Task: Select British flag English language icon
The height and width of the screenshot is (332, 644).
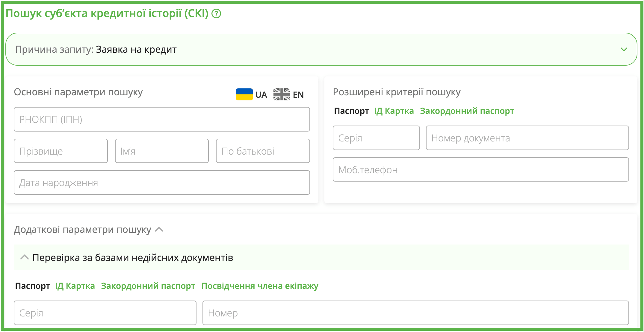Action: tap(282, 94)
